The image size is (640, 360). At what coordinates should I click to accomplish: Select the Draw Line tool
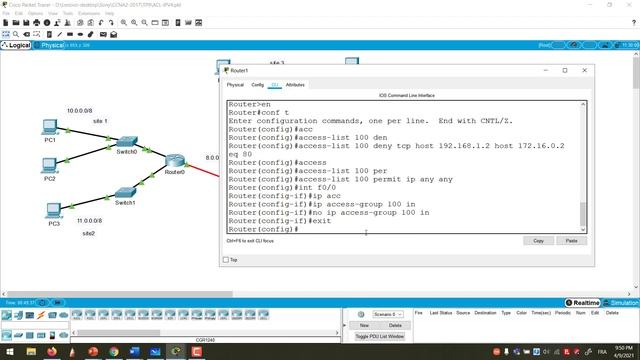pyautogui.click(x=60, y=35)
